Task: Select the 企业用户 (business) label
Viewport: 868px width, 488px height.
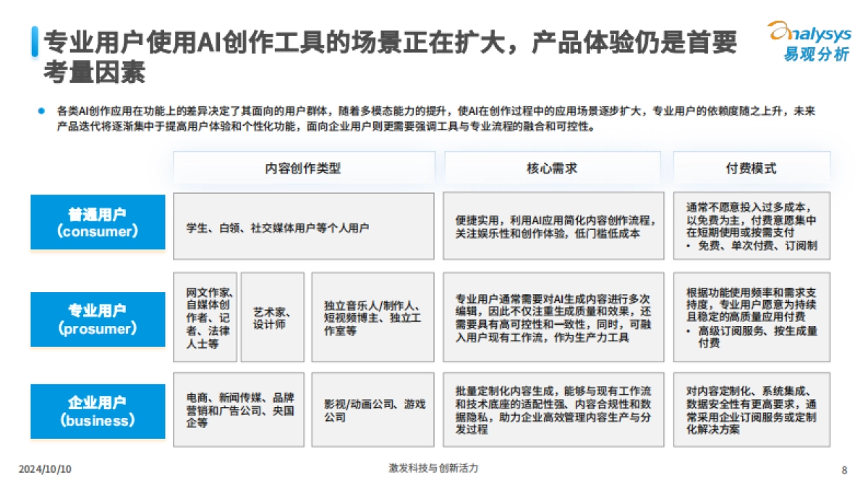Action: coord(98,410)
